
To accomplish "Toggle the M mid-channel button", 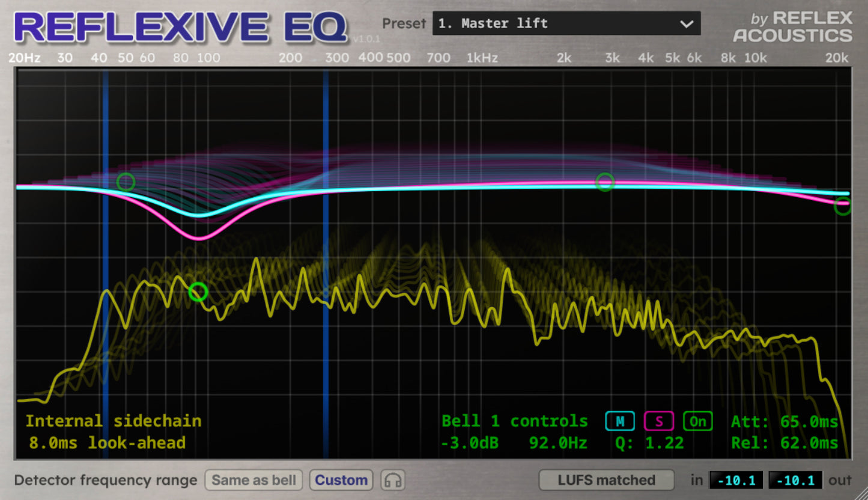I will coord(619,422).
